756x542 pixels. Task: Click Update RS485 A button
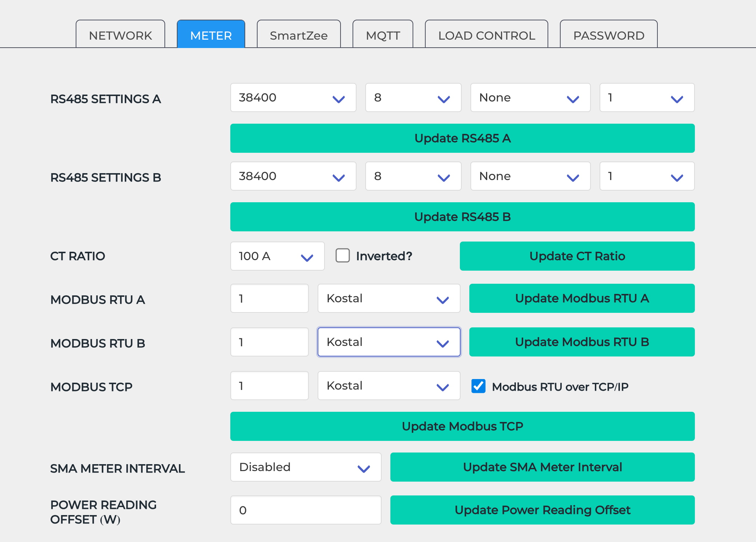coord(462,138)
